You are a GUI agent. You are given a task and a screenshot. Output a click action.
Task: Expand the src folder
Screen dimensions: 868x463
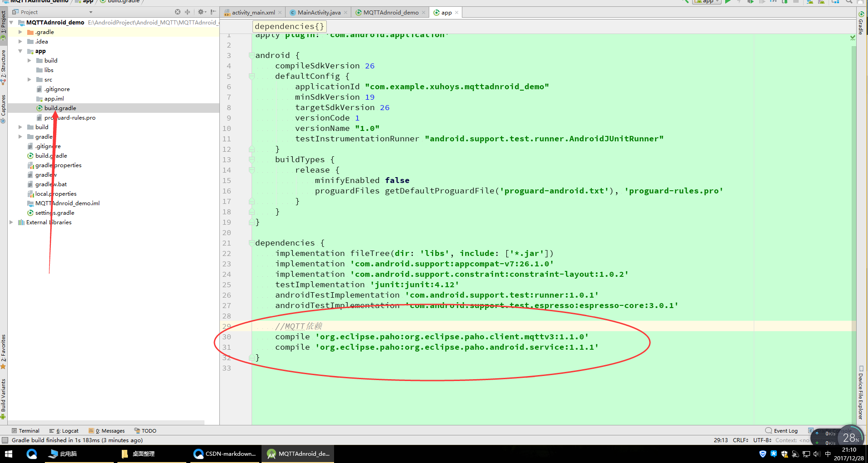[x=29, y=79]
